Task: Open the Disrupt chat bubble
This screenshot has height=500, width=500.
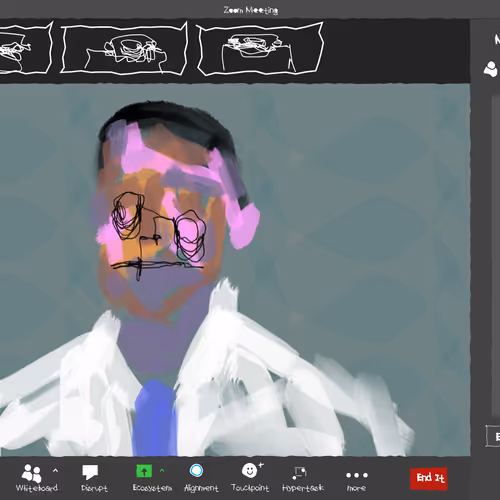Action: coord(90,473)
